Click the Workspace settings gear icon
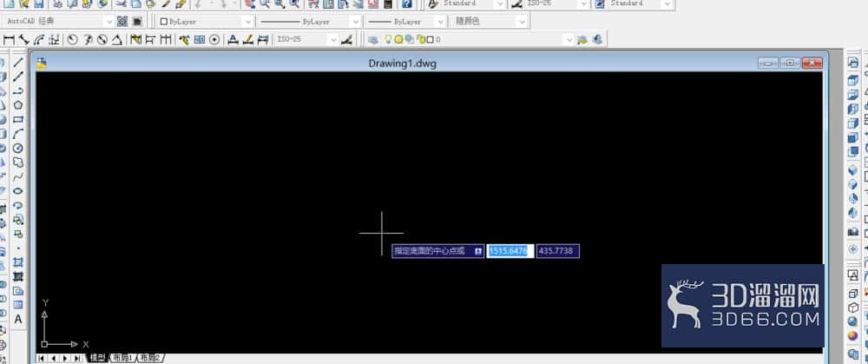 pyautogui.click(x=122, y=21)
